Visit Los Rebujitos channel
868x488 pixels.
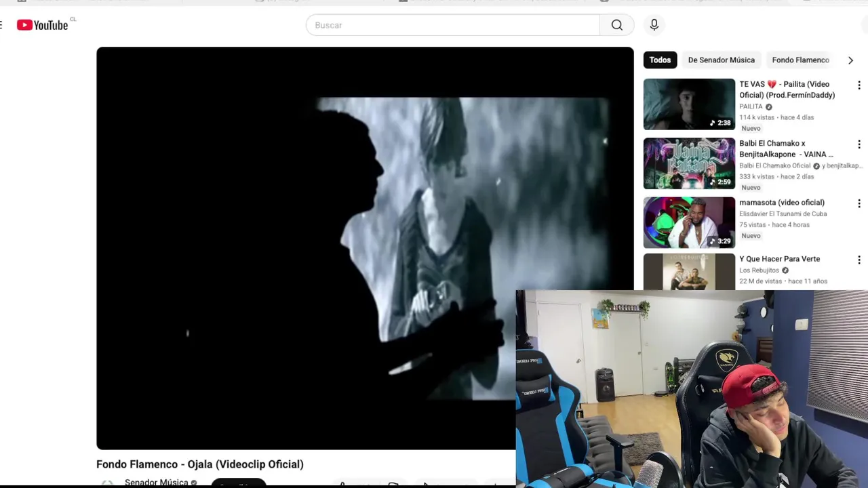point(759,270)
